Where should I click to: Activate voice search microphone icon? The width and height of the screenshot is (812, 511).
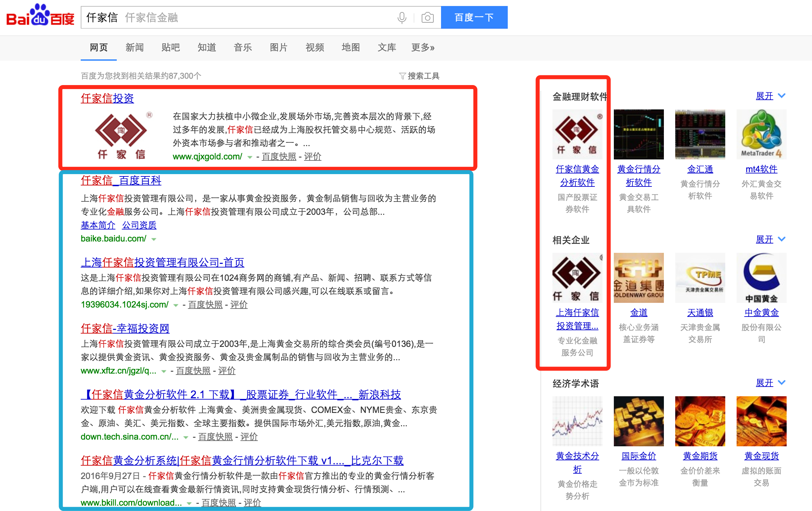coord(402,18)
